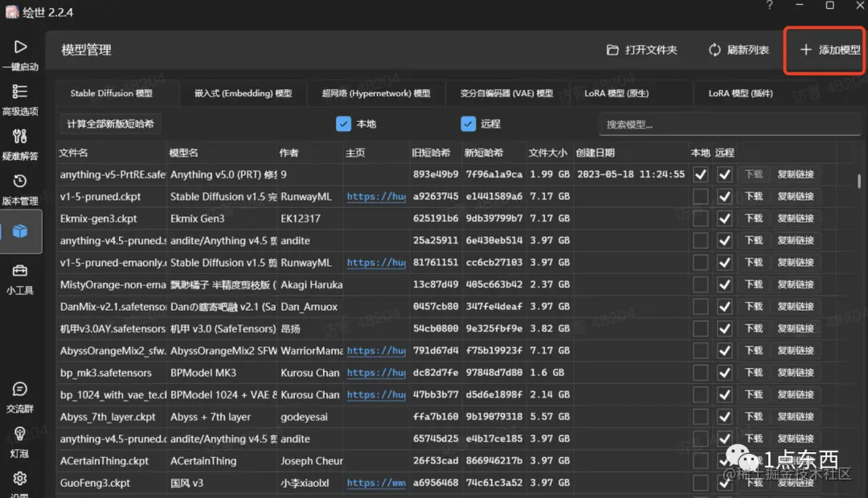The image size is (868, 498).
Task: Toggle local checkbox for Abyss_7th_layer.ckpt row
Action: pos(700,417)
